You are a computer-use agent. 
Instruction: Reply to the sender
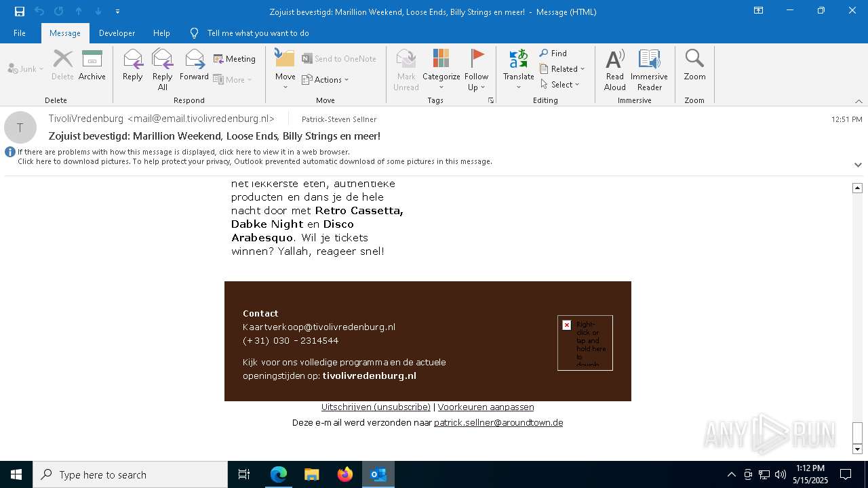click(133, 65)
